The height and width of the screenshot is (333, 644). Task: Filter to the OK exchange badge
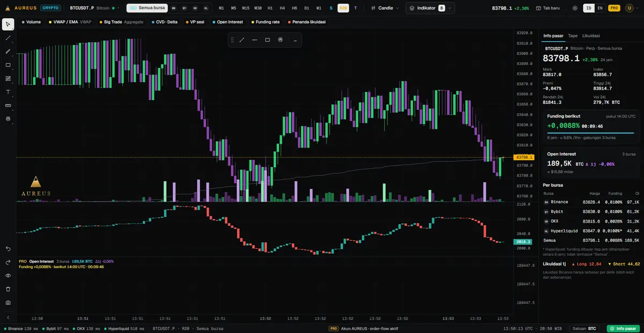tap(195, 8)
